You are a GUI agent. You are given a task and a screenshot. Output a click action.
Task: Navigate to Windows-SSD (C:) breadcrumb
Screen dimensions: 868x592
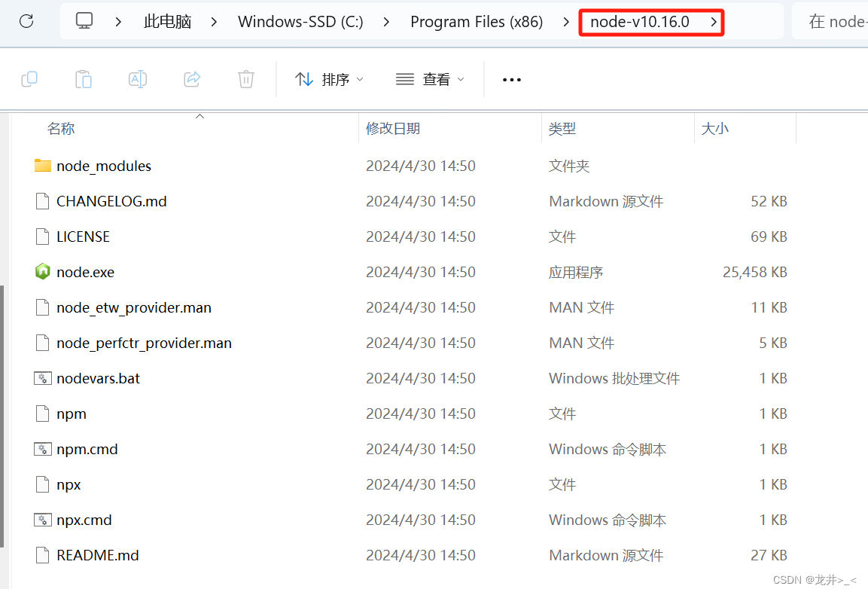(300, 22)
